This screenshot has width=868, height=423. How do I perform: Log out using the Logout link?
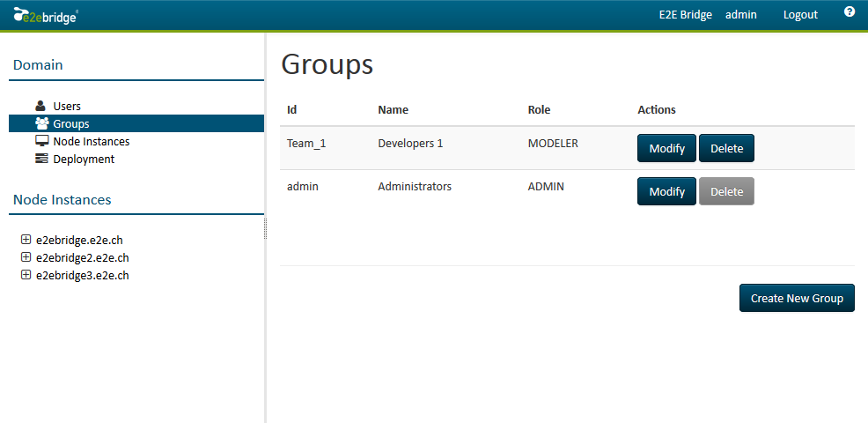click(x=800, y=15)
